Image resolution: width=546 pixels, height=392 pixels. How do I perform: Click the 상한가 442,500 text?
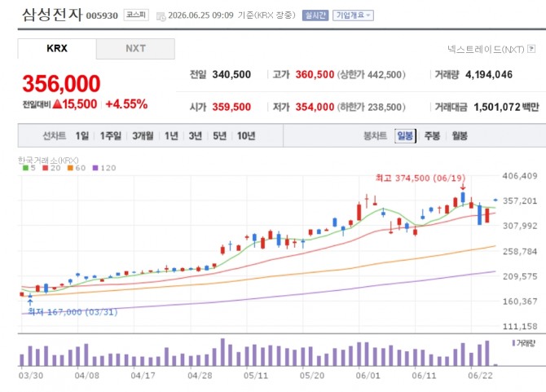tap(371, 74)
